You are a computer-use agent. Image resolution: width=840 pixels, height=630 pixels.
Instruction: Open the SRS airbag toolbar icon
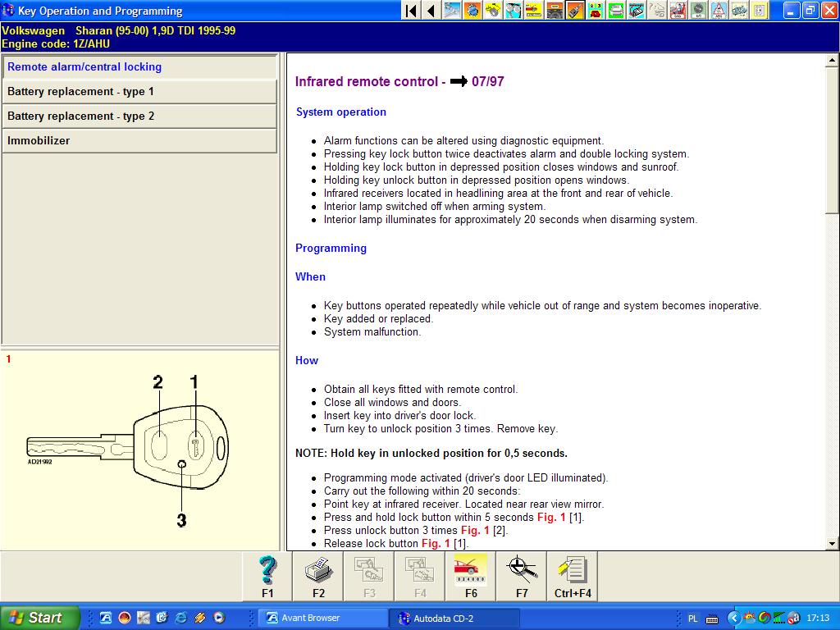click(x=677, y=11)
